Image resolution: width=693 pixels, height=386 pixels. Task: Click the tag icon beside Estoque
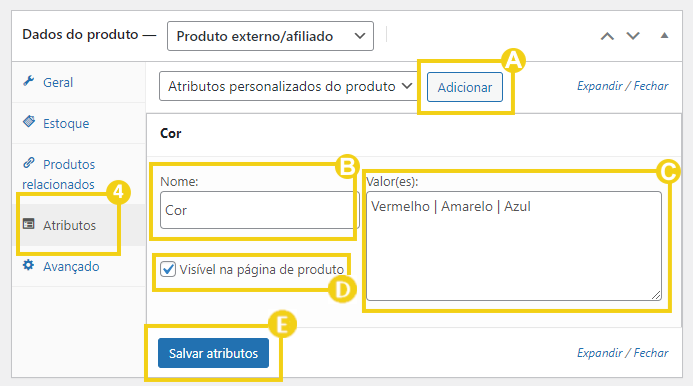click(29, 122)
